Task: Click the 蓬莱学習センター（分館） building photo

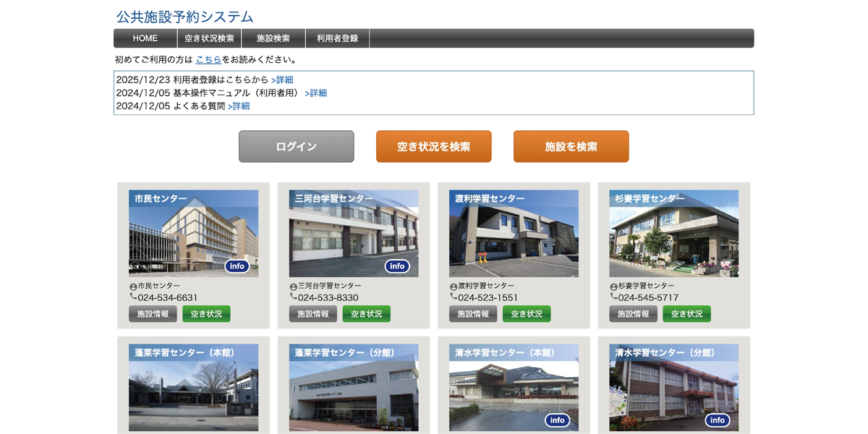Action: coord(354,388)
